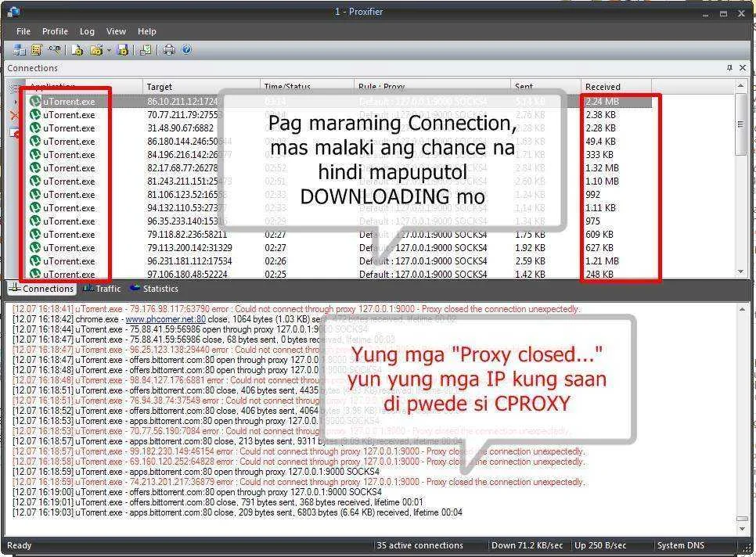Viewport: 756px width, 557px height.
Task: Click uTorrent icon for 70.77.211.79 row
Action: [34, 115]
